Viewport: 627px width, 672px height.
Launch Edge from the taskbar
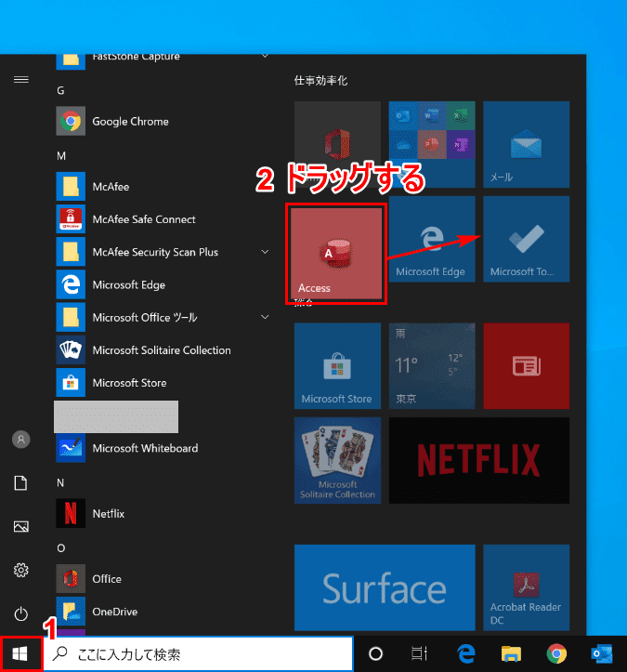click(x=466, y=654)
